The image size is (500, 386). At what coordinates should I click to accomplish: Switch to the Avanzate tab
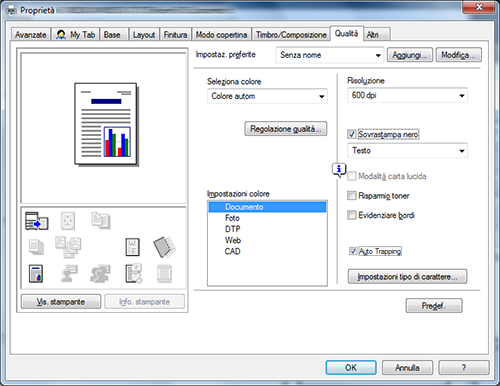(x=31, y=35)
